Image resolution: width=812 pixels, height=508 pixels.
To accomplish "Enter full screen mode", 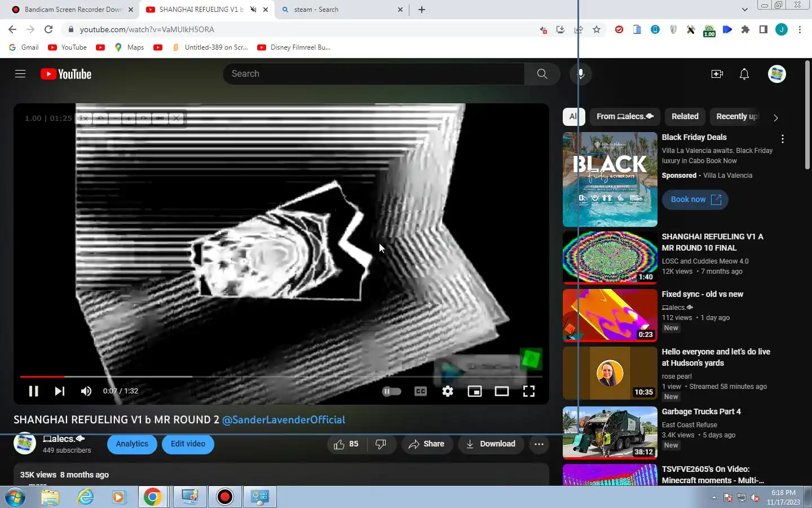I will (x=529, y=391).
